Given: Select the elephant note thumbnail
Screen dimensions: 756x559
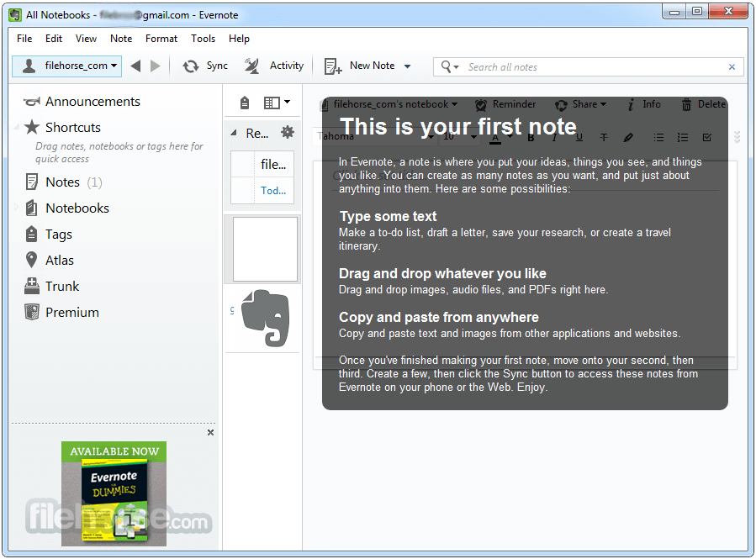Looking at the screenshot, I should click(265, 319).
